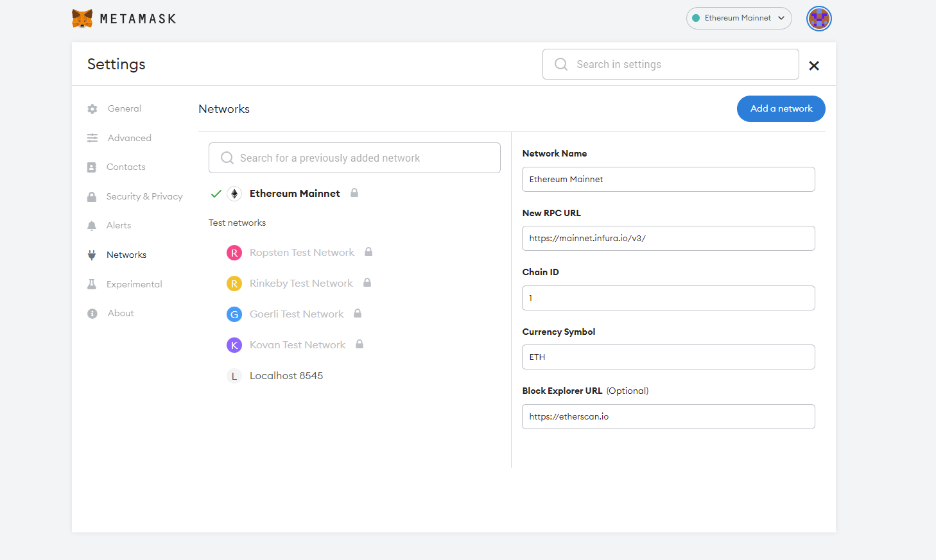Click the green checkmark beside Ethereum Mainnet

[216, 193]
